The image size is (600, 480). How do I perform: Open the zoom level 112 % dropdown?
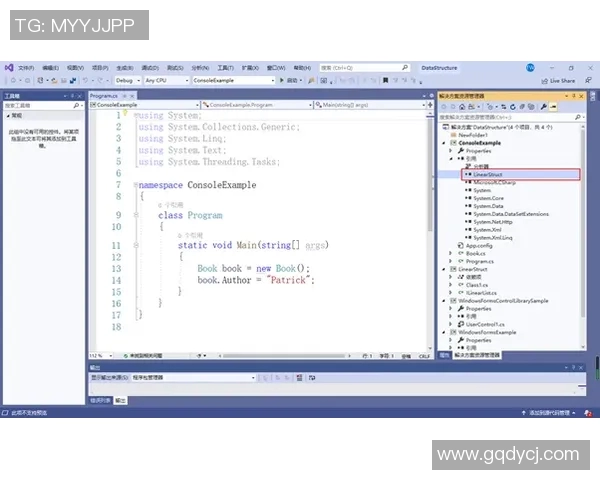(101, 356)
